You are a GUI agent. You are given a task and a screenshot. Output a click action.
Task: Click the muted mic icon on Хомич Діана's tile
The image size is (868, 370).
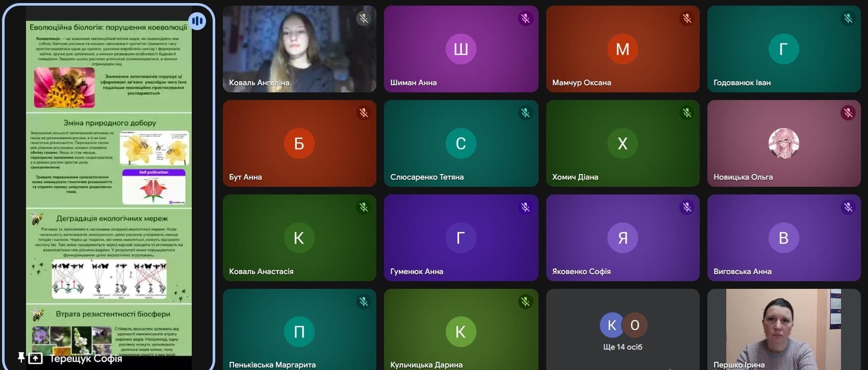(x=687, y=113)
